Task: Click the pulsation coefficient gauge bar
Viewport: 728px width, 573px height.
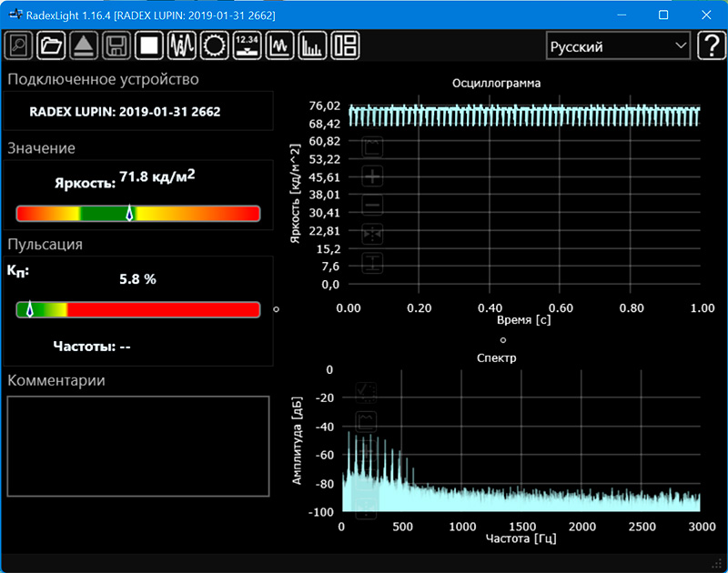Action: click(x=138, y=310)
